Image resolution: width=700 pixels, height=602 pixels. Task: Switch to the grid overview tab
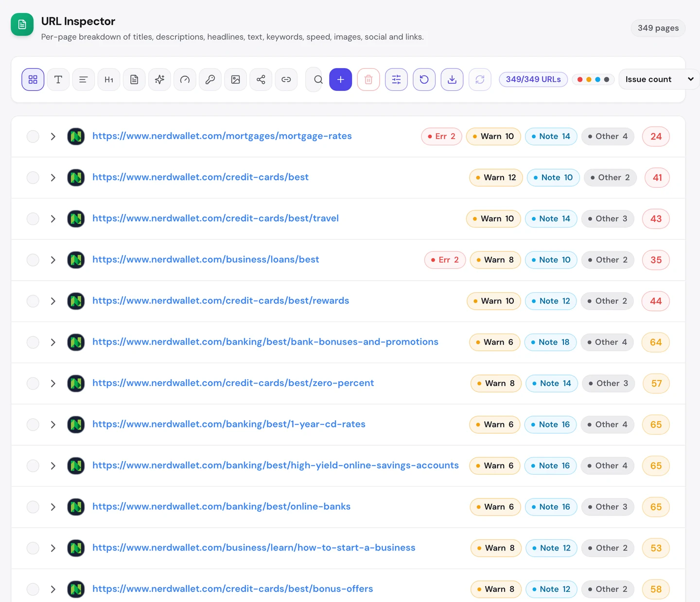click(33, 79)
